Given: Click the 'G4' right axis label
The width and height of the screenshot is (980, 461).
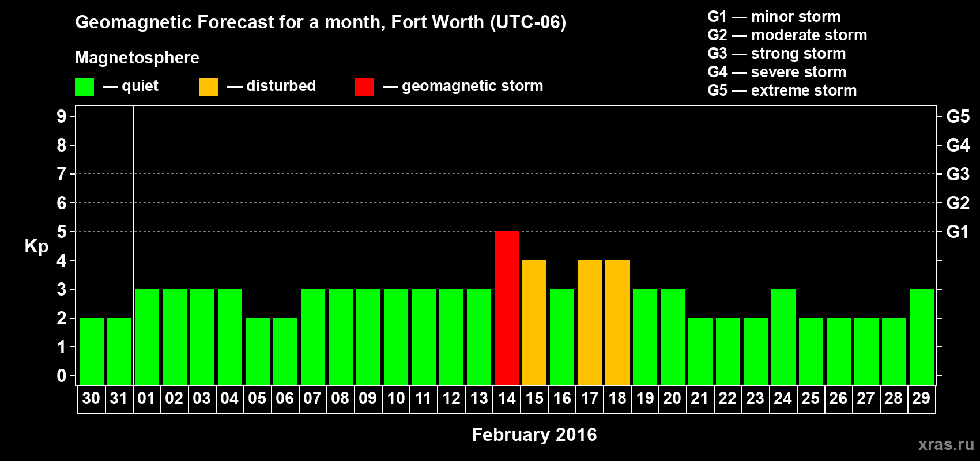Looking at the screenshot, I should pyautogui.click(x=958, y=145).
